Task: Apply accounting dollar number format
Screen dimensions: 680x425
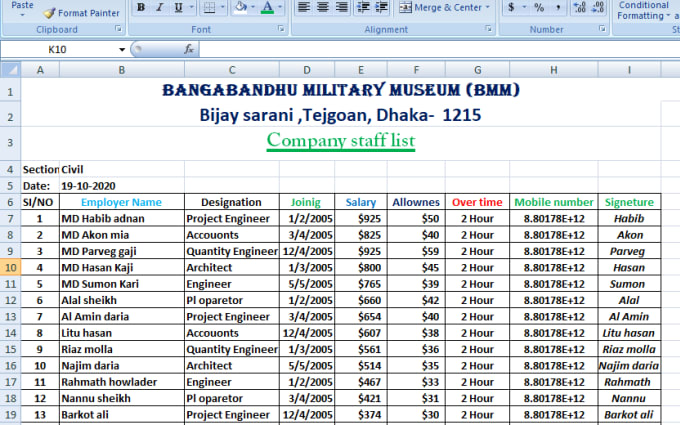Action: [x=511, y=7]
